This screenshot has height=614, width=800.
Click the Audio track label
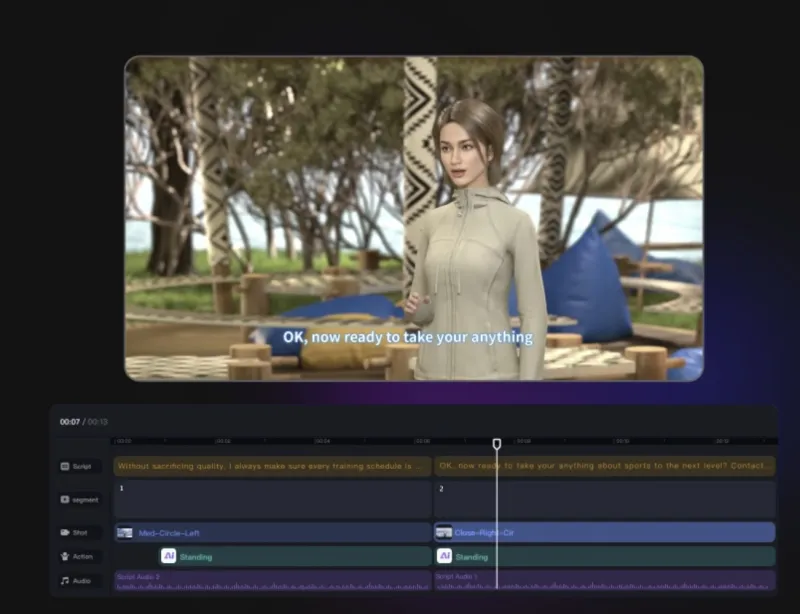click(x=82, y=581)
